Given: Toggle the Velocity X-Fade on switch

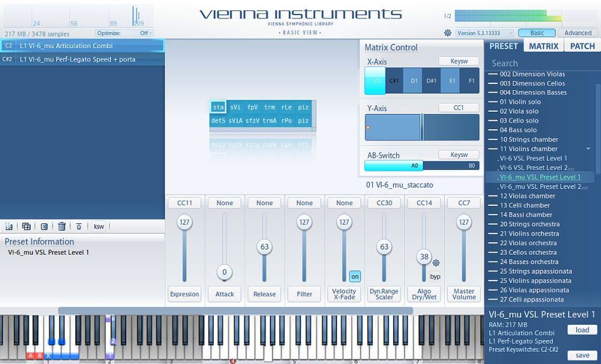Looking at the screenshot, I should 355,276.
